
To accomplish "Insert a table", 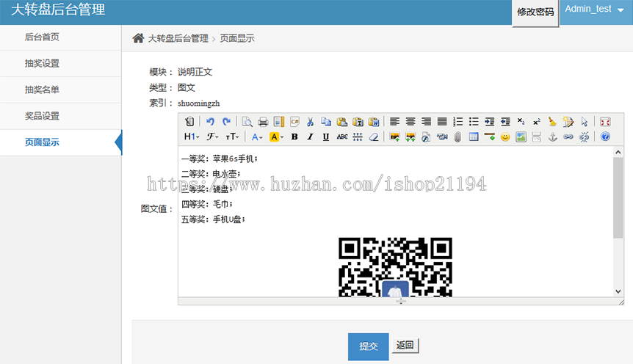I will pyautogui.click(x=474, y=136).
